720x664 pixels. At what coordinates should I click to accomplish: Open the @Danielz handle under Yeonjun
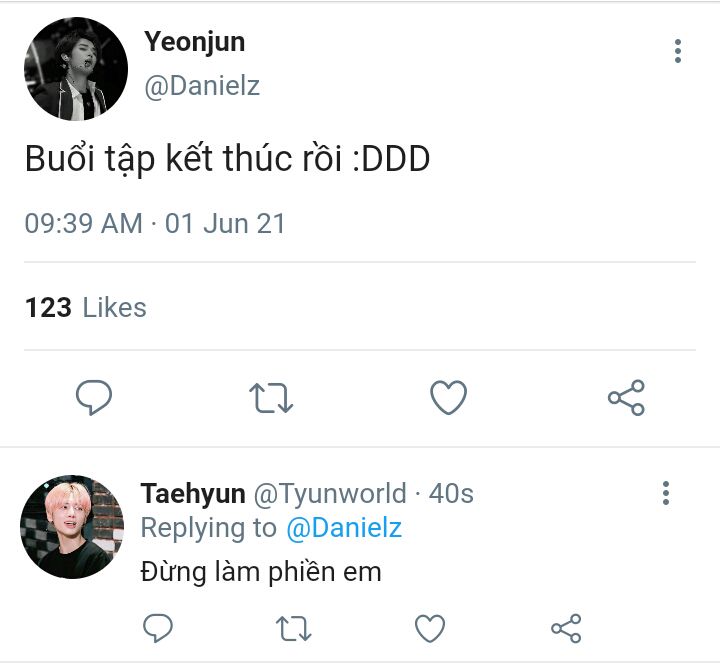(202, 86)
